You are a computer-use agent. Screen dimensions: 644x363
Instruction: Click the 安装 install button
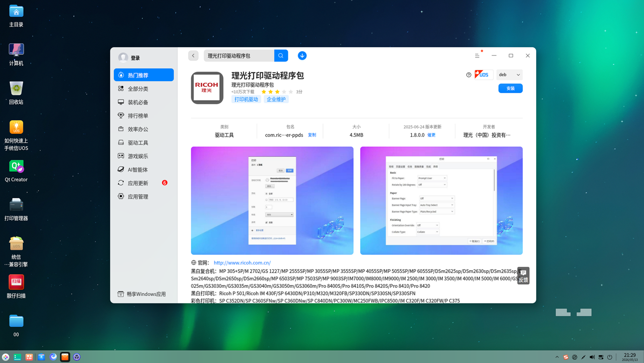click(x=511, y=88)
